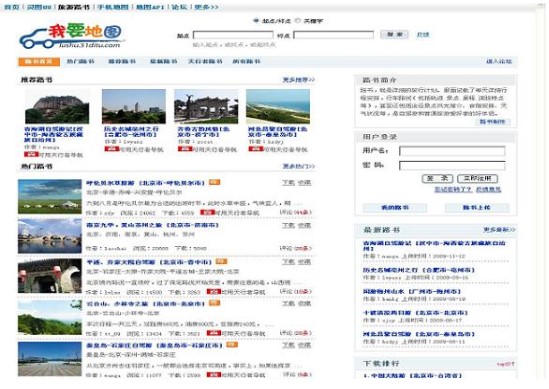Click the 忘记密码了? link
The image size is (549, 389).
click(x=453, y=189)
